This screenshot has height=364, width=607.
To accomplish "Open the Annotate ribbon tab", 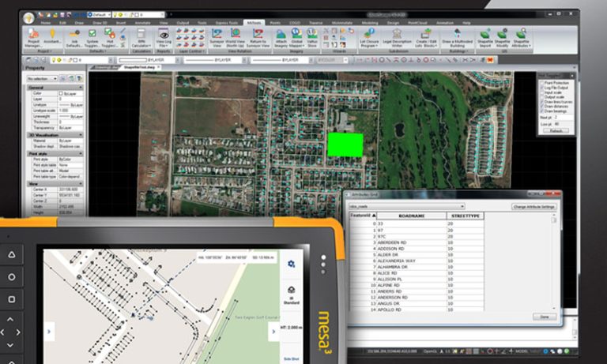I will tap(144, 24).
